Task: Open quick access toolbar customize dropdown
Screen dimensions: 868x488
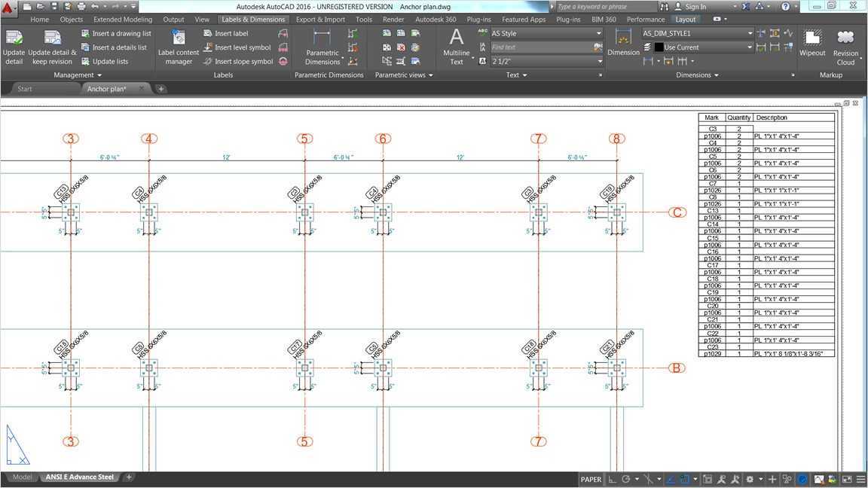Action: [133, 7]
